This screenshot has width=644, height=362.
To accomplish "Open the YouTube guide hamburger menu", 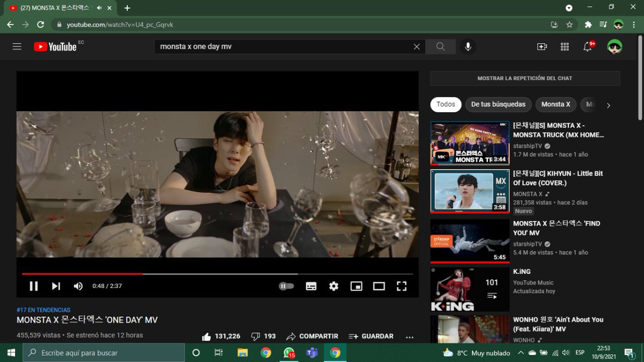I will point(17,47).
